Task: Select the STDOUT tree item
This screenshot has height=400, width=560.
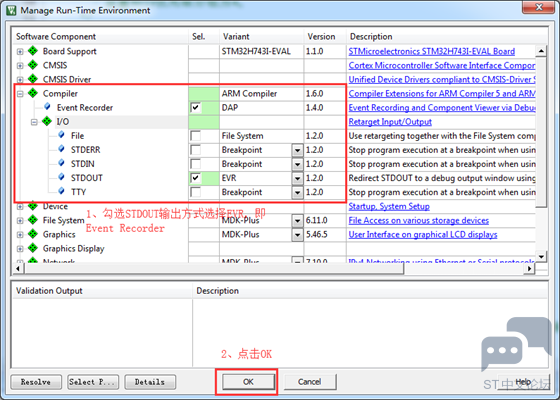Action: click(x=87, y=178)
